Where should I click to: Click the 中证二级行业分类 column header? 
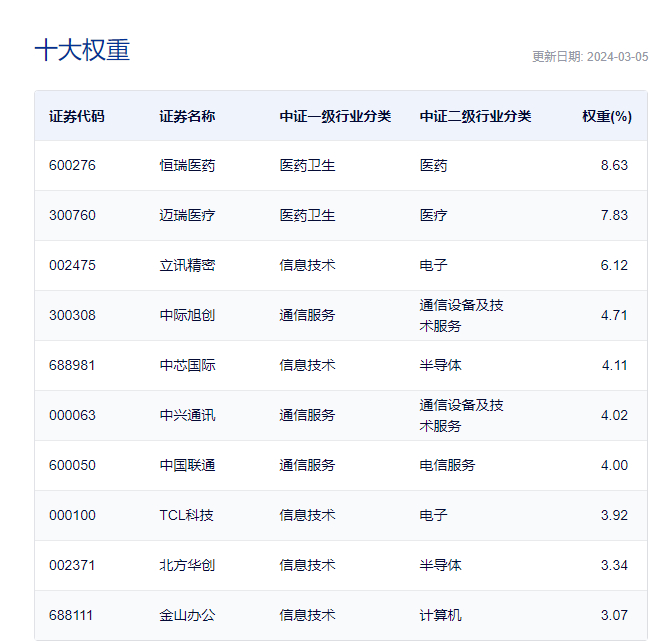[475, 116]
